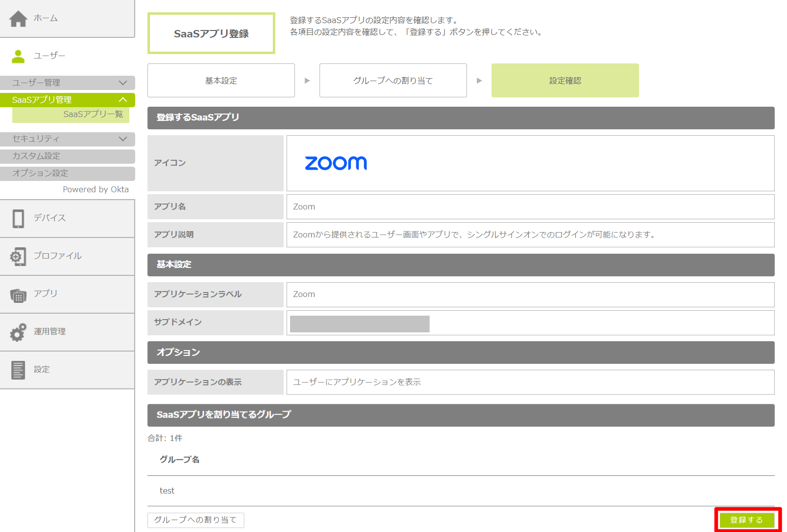Image resolution: width=787 pixels, height=532 pixels.
Task: Click the オプション section header
Action: 461,353
